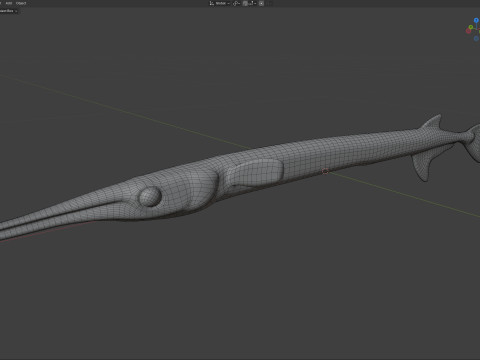Open the transform pivot point dropdown
This screenshot has width=480, height=360.
(237, 3)
